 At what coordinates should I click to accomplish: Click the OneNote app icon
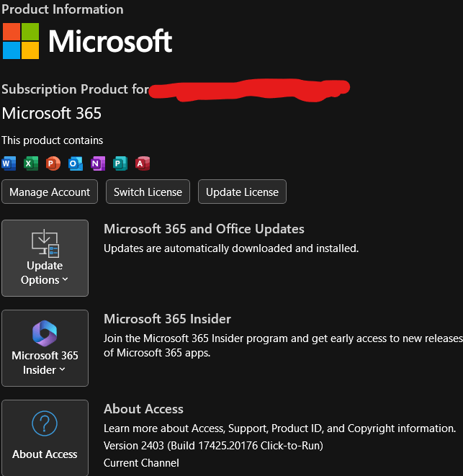tap(98, 163)
